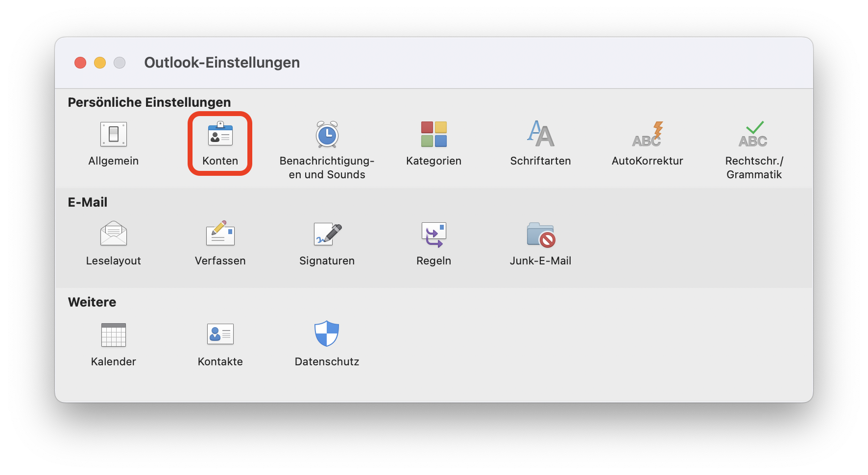Viewport: 868px width, 475px height.
Task: Open the AutoKorrektur lightning icon
Action: (648, 134)
